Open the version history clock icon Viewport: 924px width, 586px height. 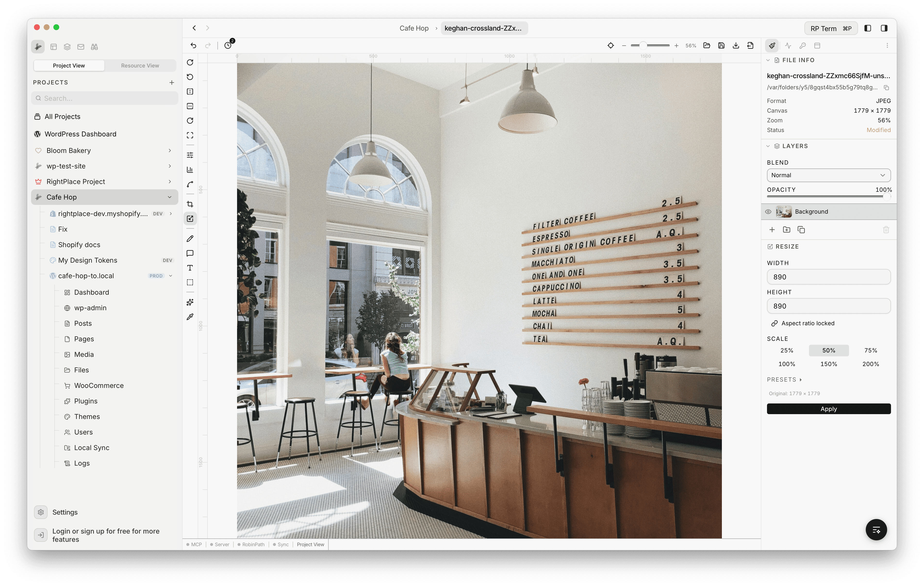(228, 45)
